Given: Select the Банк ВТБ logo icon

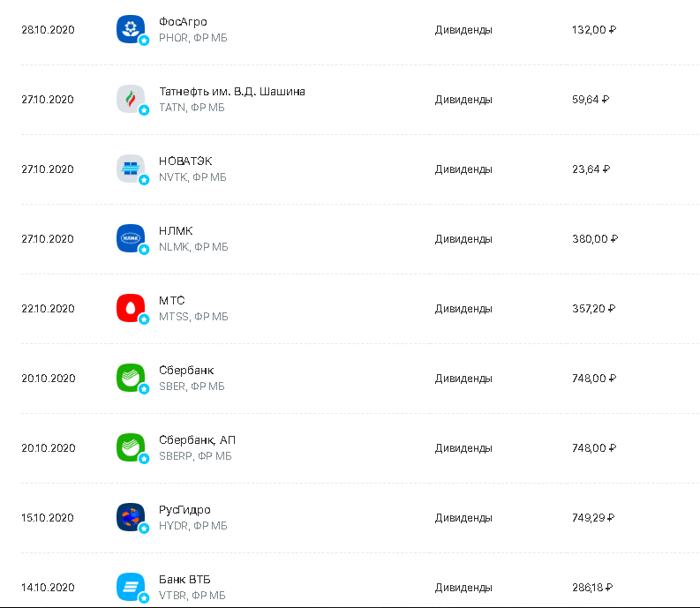Looking at the screenshot, I should click(x=131, y=587).
